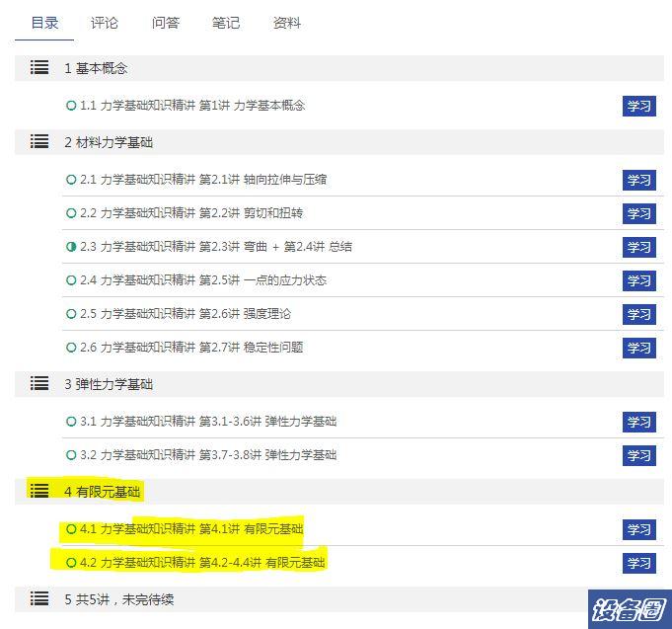Screen dimensions: 672x629
Task: Click 学习 for lesson 2.4 一点的应力状态
Action: (639, 280)
